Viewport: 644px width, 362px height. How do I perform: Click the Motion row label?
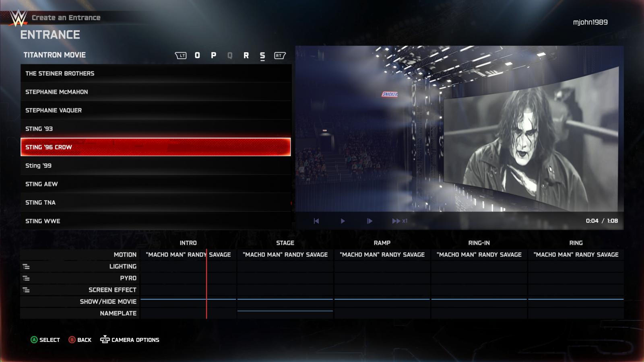tap(125, 255)
